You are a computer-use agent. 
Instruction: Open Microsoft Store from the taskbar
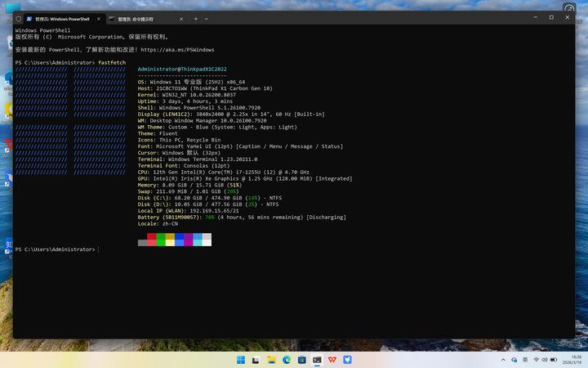coord(302,360)
